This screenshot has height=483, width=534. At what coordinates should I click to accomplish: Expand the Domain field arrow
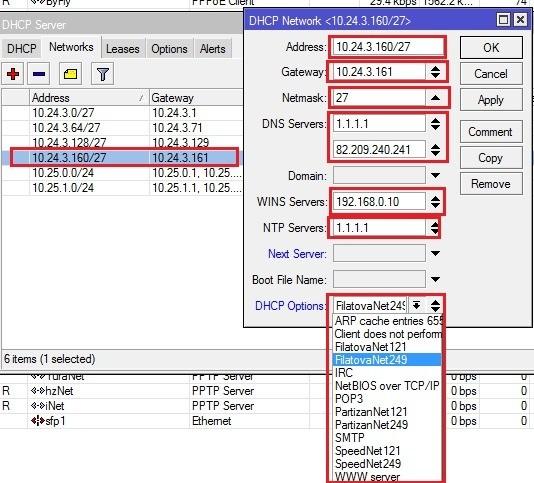click(435, 175)
